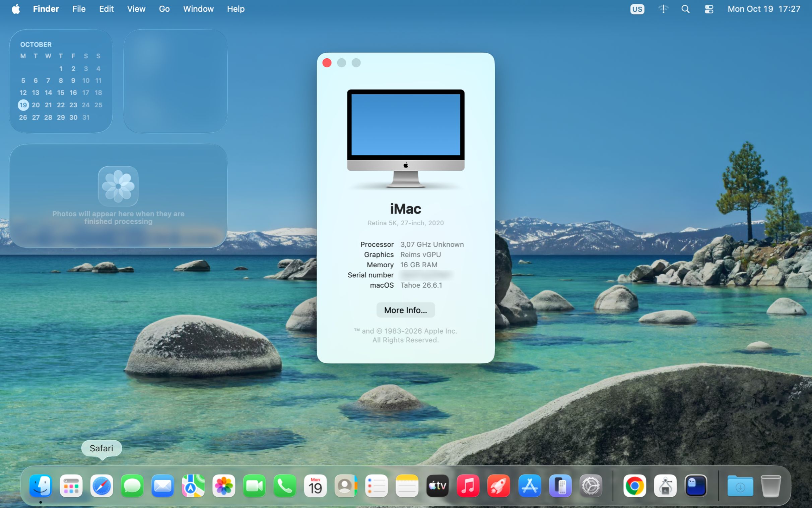Close the About This Mac window
The image size is (812, 508).
(327, 63)
